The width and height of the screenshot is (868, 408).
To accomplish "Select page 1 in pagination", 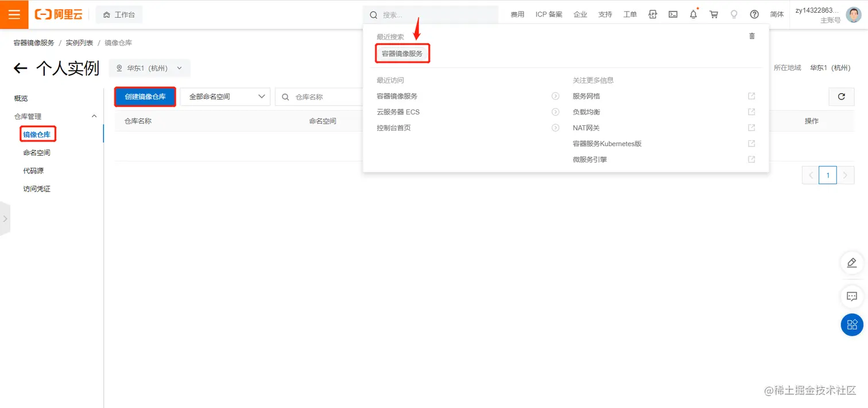I will point(828,175).
